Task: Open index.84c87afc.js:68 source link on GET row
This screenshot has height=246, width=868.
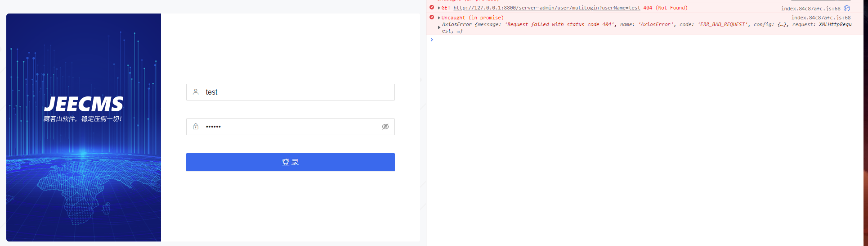Action: (810, 9)
